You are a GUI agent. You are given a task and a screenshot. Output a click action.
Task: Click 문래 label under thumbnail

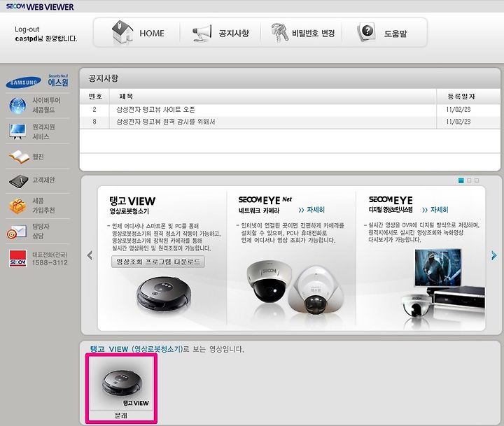(x=121, y=416)
